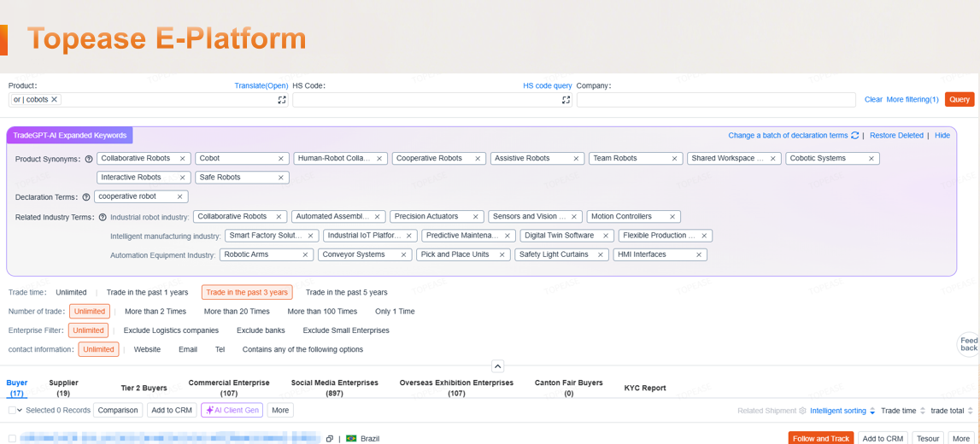
Task: Delete the Safe Robots synonym tag
Action: pos(281,178)
